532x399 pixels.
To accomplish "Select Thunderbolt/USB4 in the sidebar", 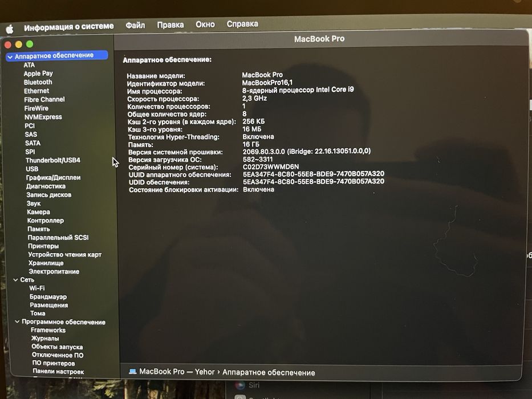I will pyautogui.click(x=53, y=160).
